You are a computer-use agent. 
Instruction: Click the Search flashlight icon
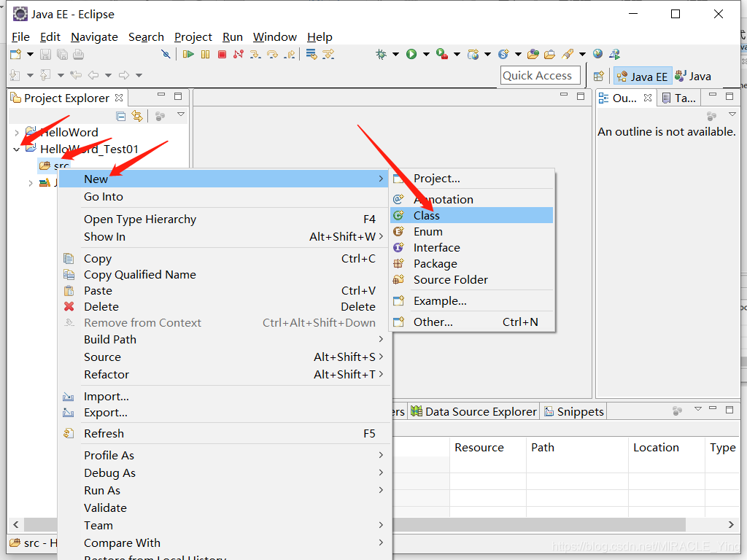click(568, 54)
